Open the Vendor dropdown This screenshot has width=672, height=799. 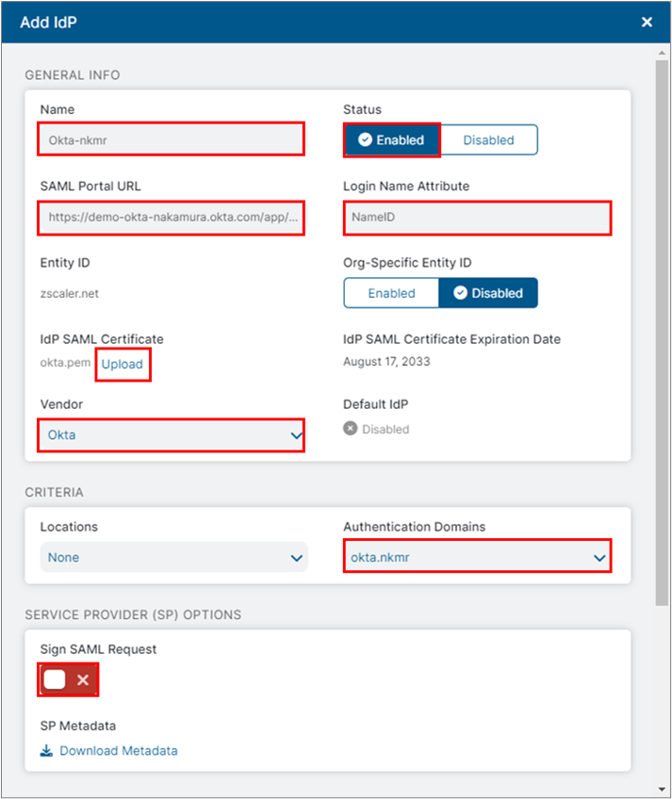(x=172, y=435)
